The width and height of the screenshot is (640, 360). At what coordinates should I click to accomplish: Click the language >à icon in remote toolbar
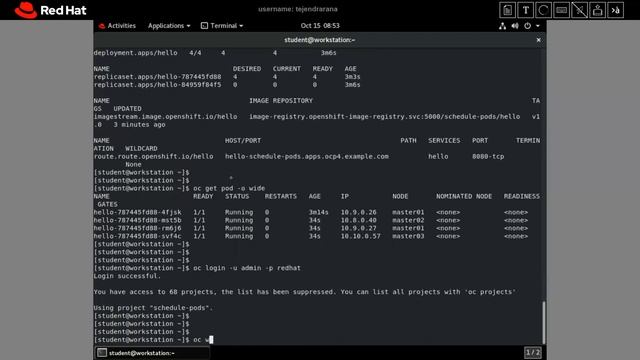tap(615, 10)
